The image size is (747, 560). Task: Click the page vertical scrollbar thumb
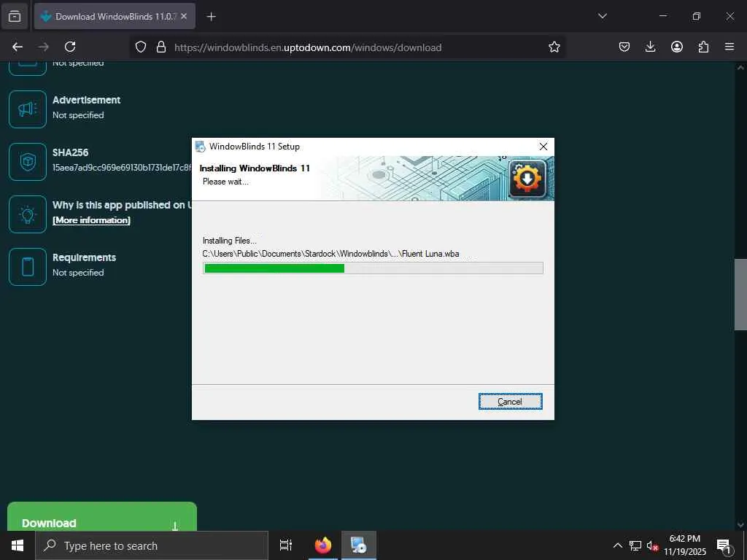[x=740, y=295]
